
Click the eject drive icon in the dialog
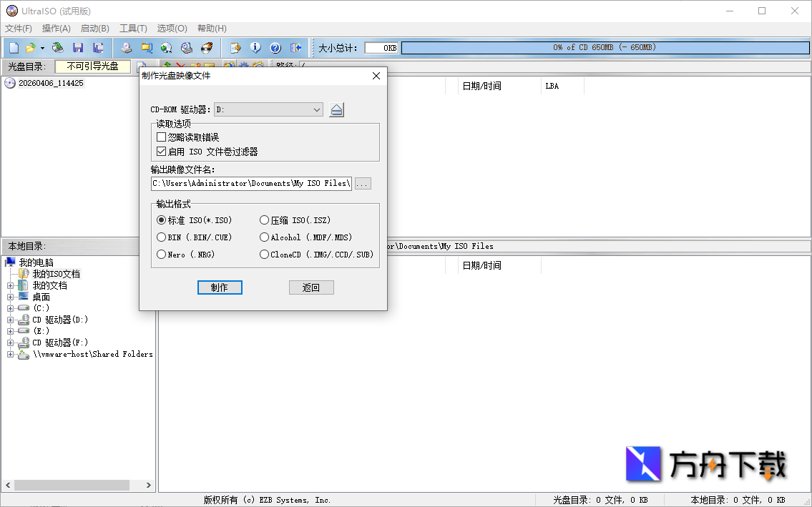pyautogui.click(x=336, y=109)
